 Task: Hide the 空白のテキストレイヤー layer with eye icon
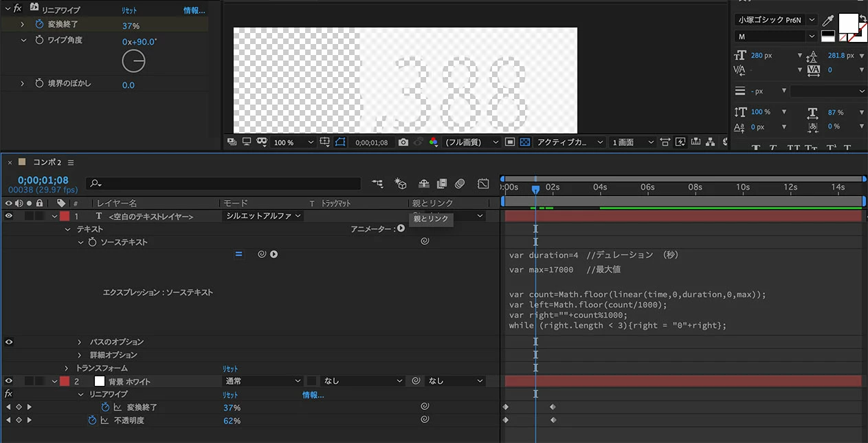click(x=9, y=216)
